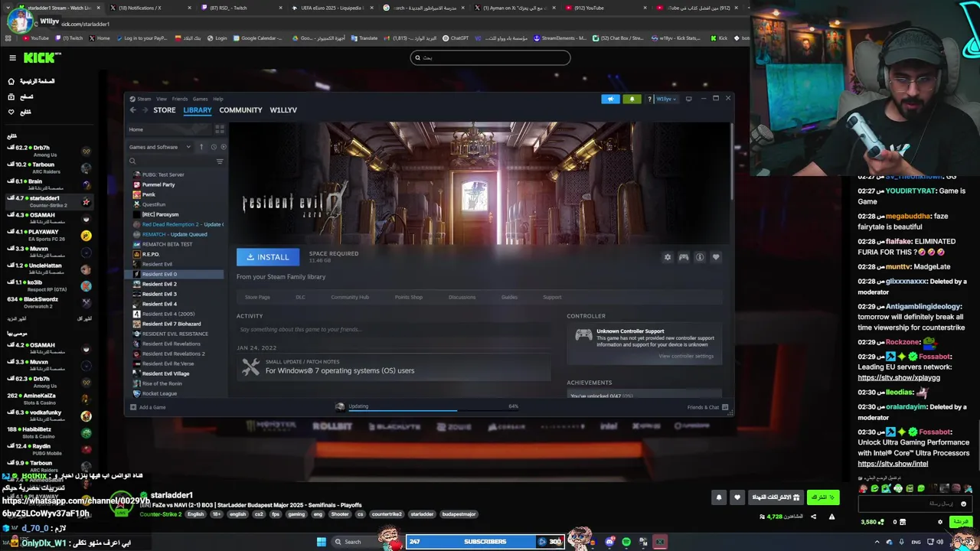Click the Kick logo

click(38, 57)
